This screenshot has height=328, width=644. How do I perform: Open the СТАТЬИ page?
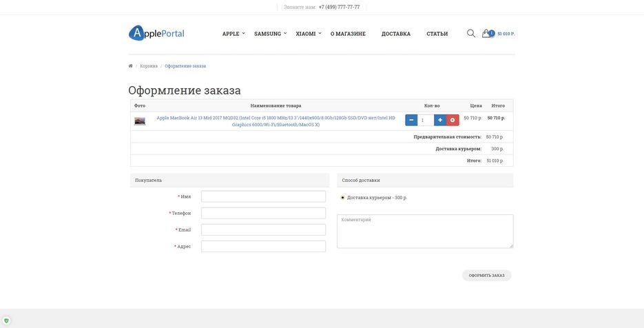(437, 34)
